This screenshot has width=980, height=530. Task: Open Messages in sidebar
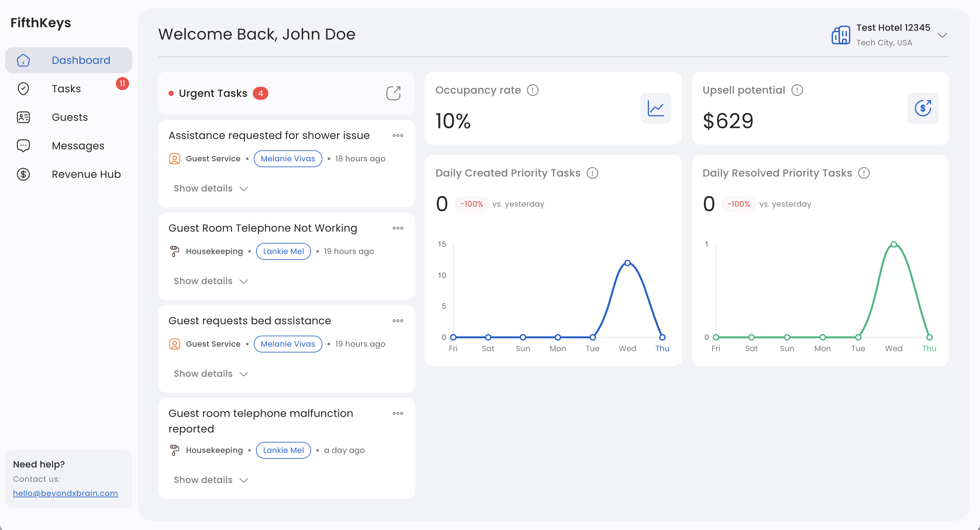77,145
